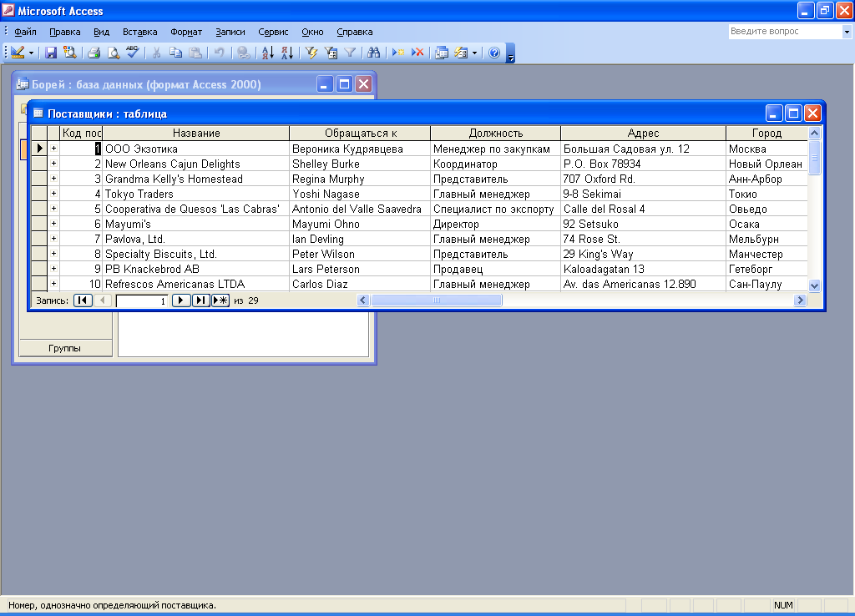Click the 'Pavlova, Ltd.' name cell
The image size is (855, 616).
(x=195, y=239)
